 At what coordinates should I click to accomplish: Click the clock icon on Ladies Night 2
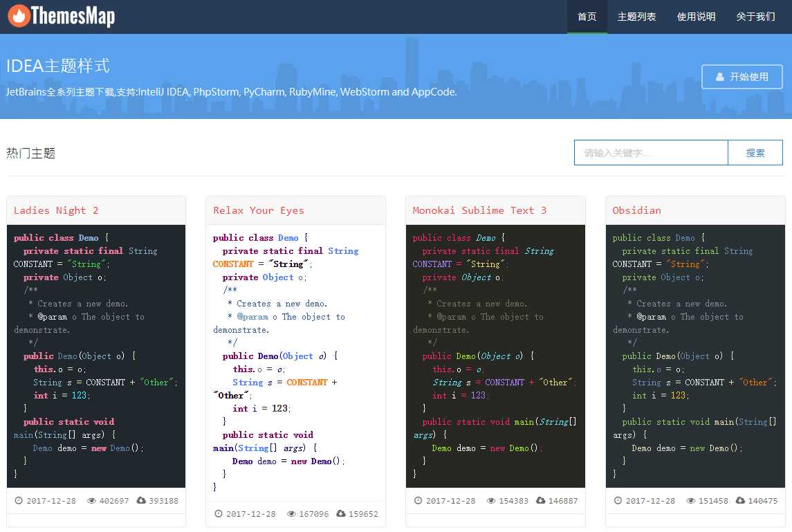(19, 501)
